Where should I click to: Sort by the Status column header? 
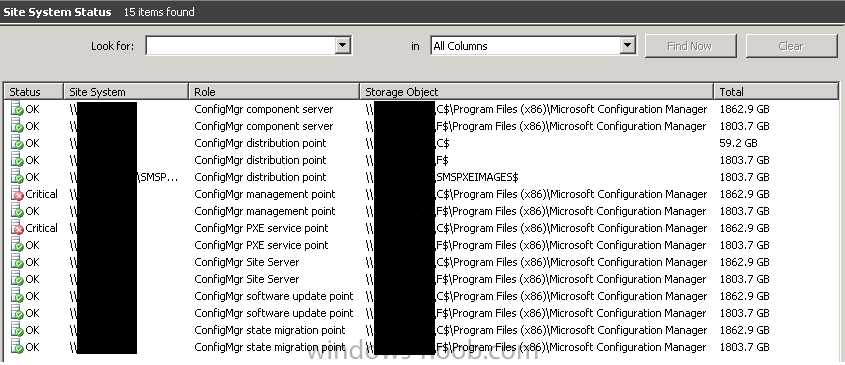coord(34,92)
